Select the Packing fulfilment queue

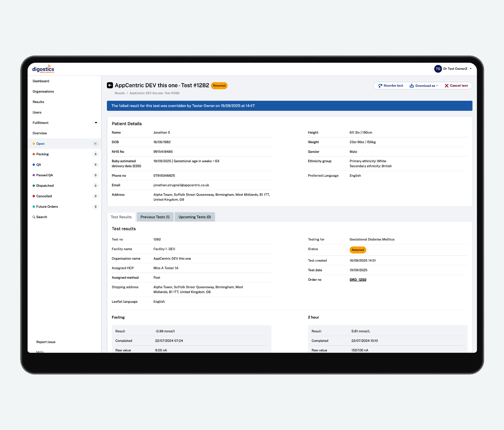click(x=42, y=154)
